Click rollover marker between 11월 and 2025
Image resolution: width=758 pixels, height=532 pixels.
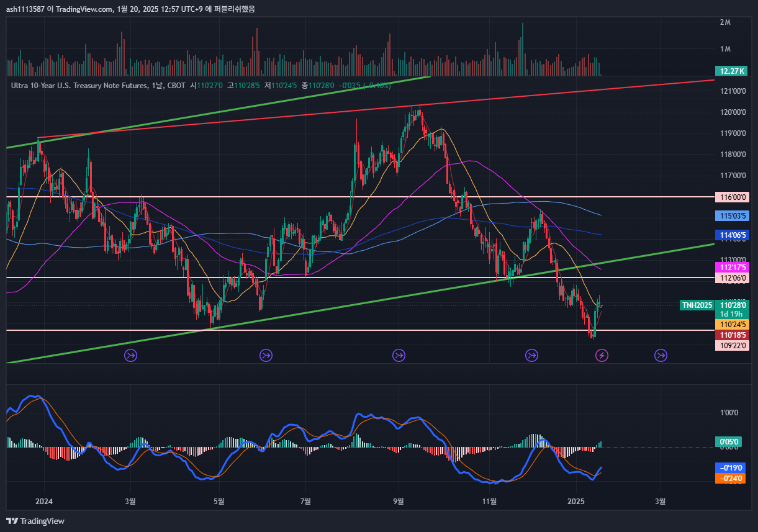click(x=531, y=355)
